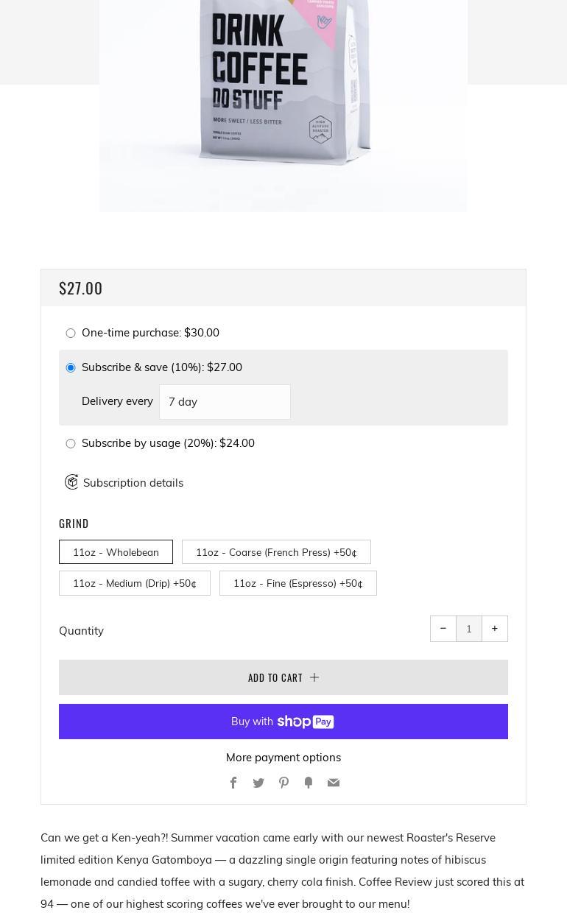Select One-time purchase radio option
Screen dimensions: 567x924
pos(71,333)
